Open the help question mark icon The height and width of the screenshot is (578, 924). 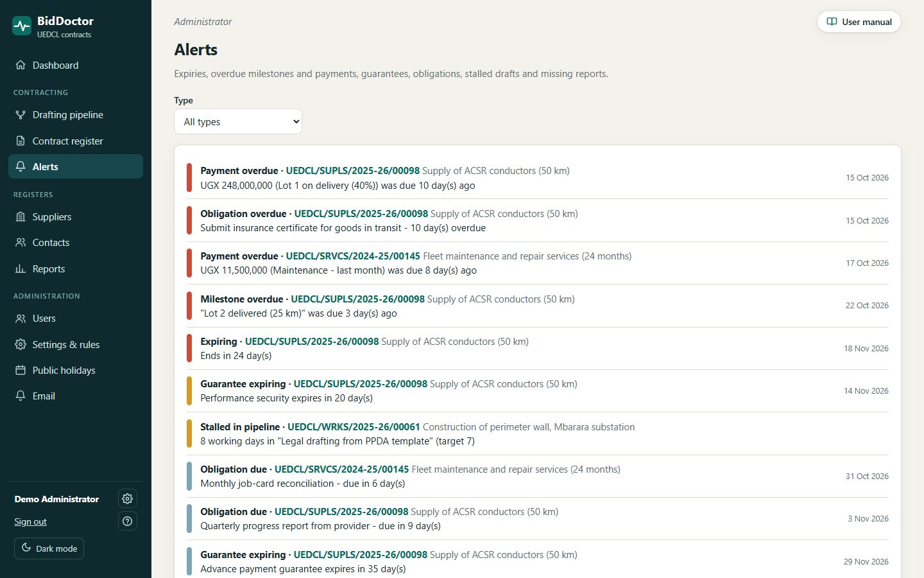(128, 521)
